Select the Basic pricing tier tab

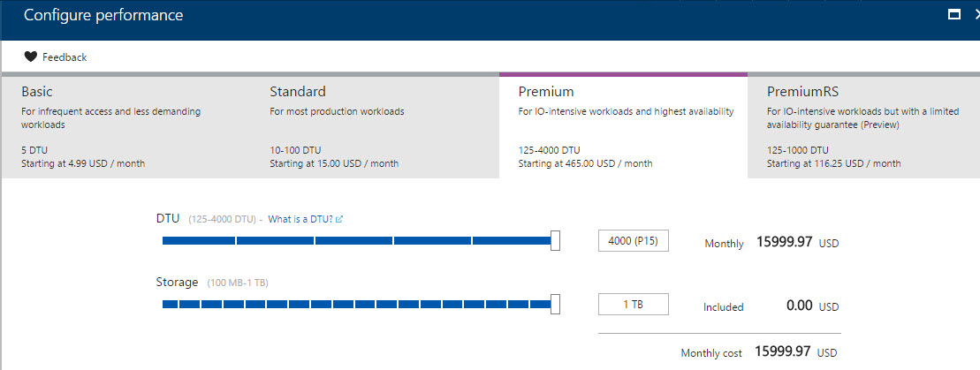click(x=125, y=126)
